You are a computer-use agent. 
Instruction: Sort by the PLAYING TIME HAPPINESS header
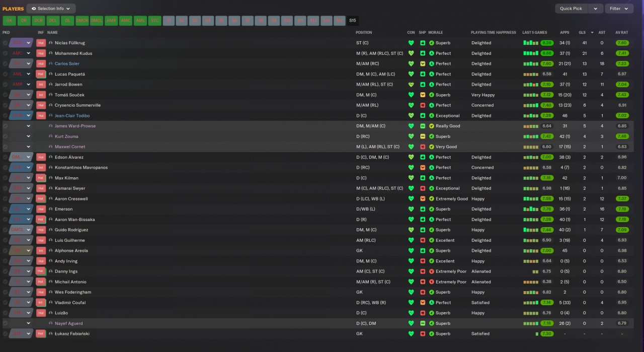(x=494, y=32)
